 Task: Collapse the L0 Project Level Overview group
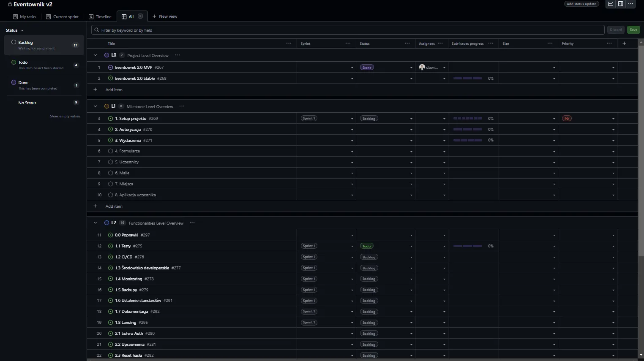[95, 55]
